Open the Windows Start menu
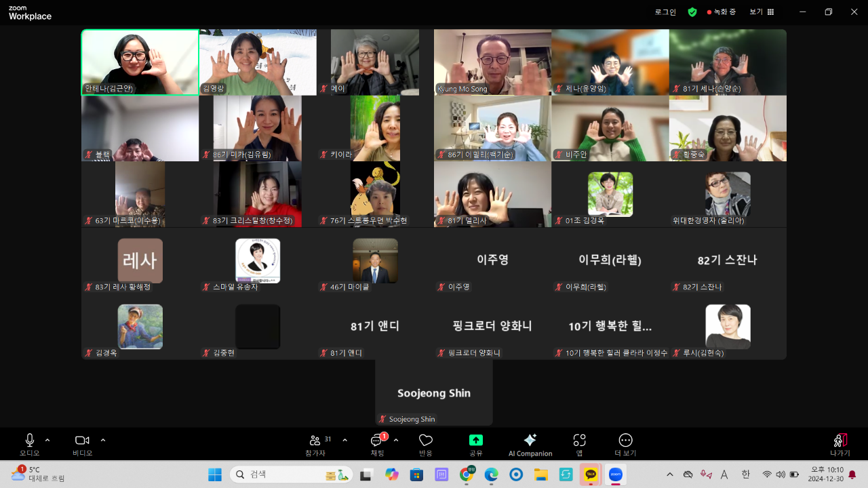The height and width of the screenshot is (488, 868). (216, 474)
